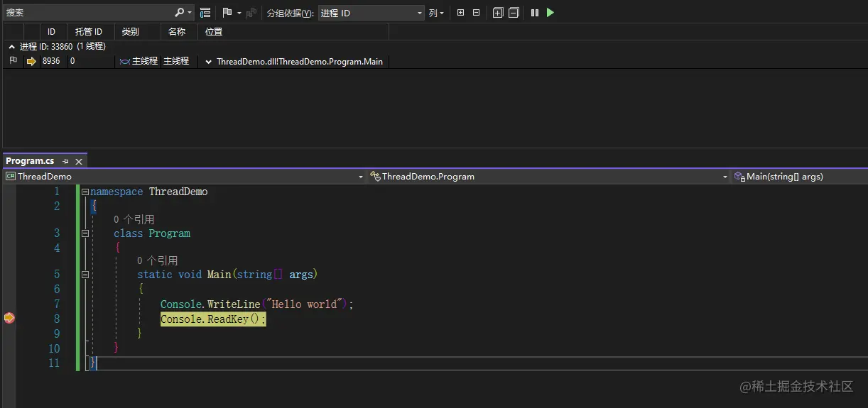The image size is (868, 408).
Task: Collapse the namespace ThreadDemo code block
Action: tap(85, 192)
